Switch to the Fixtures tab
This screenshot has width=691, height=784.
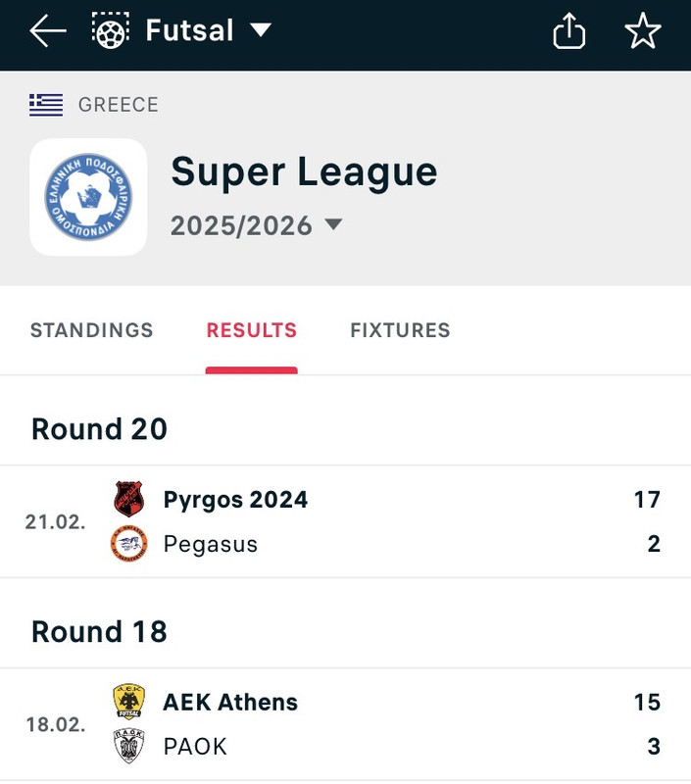coord(400,330)
